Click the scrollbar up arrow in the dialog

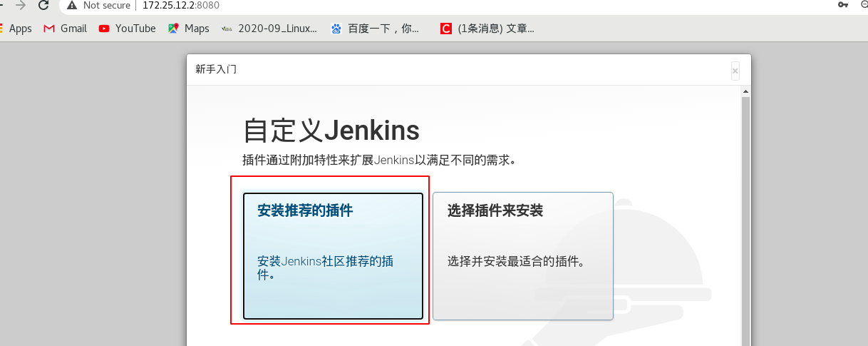tap(746, 91)
